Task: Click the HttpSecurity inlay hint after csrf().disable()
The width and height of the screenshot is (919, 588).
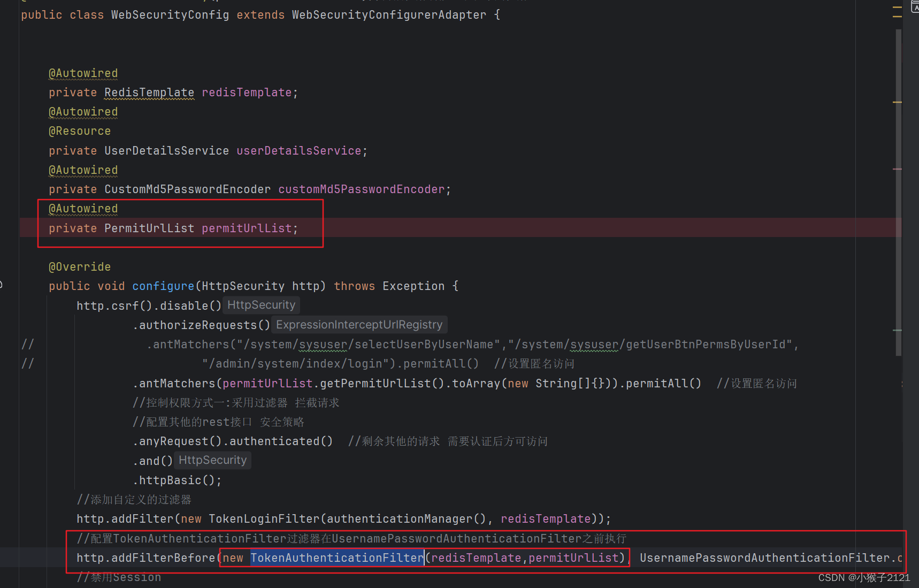Action: 261,305
